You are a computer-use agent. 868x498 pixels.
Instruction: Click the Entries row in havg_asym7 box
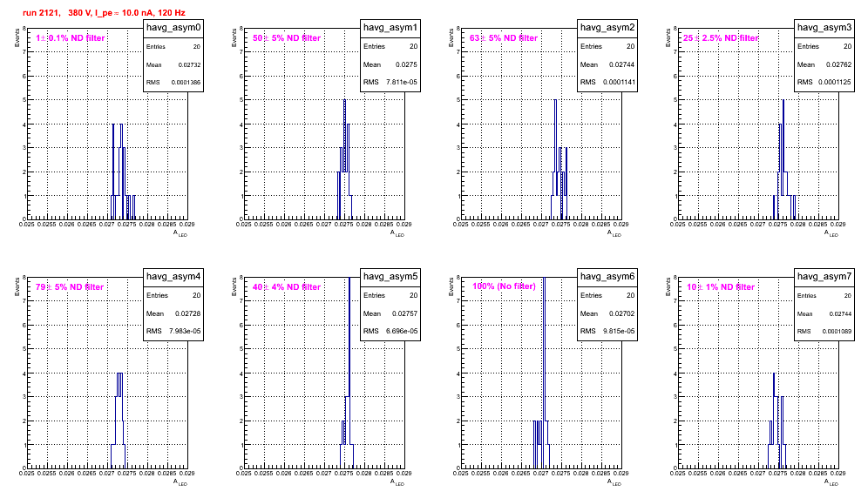click(x=824, y=295)
